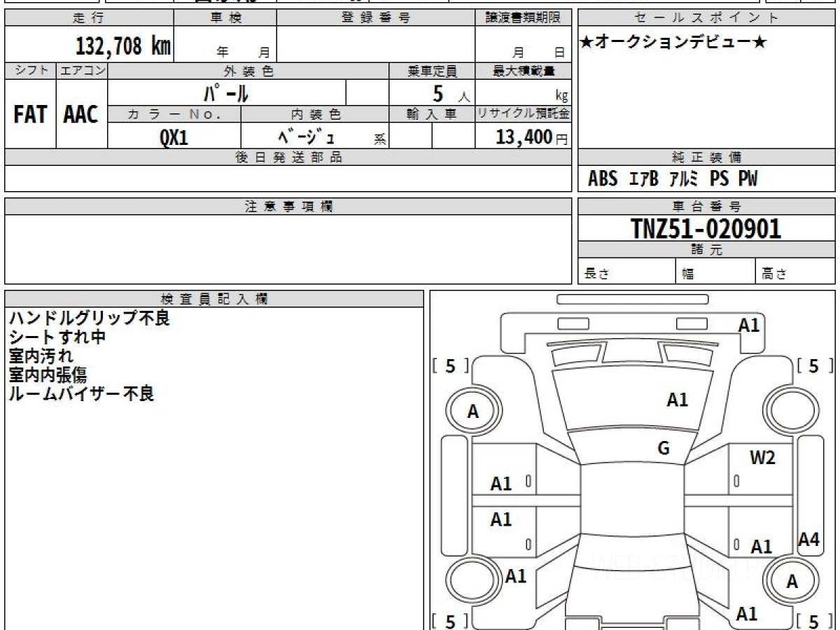Select アルミ in the equipment list
Viewport: 840px width, 630px height.
[x=684, y=179]
